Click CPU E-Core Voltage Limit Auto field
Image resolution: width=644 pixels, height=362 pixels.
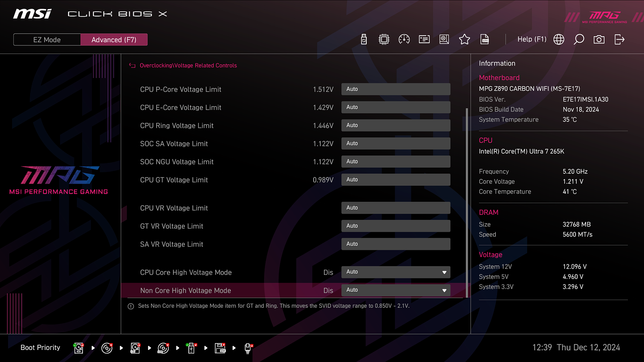click(396, 107)
